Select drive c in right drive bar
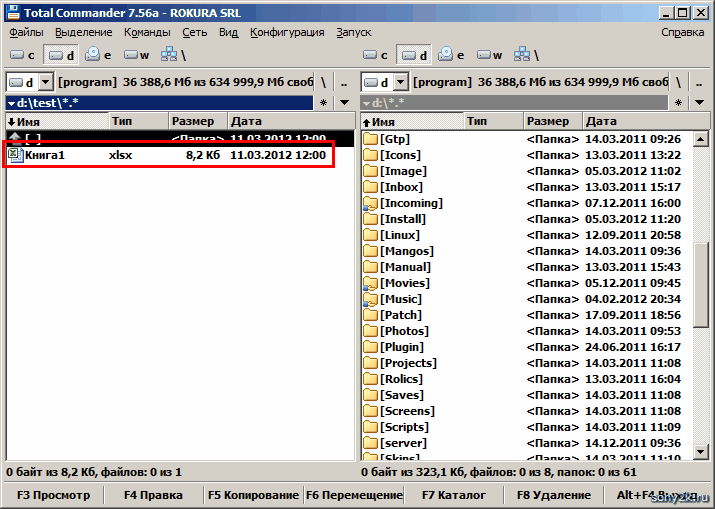The image size is (715, 509). [375, 55]
